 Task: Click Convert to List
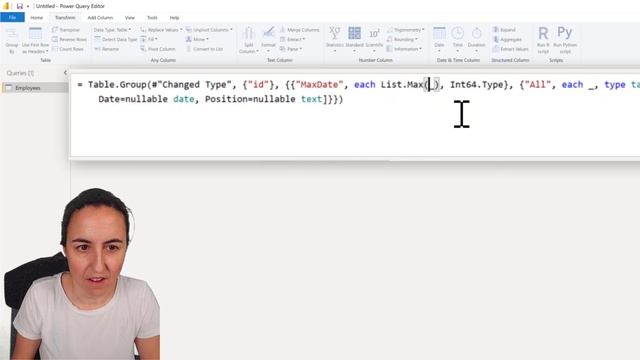[x=204, y=49]
